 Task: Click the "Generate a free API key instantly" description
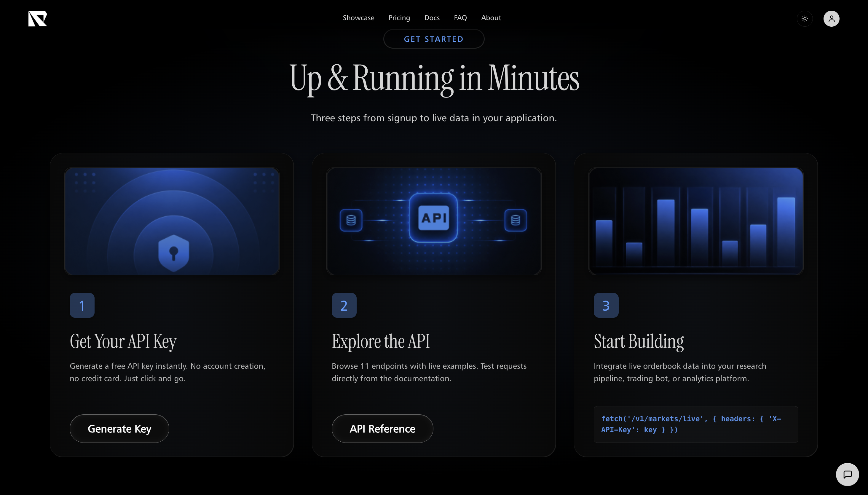coord(167,372)
